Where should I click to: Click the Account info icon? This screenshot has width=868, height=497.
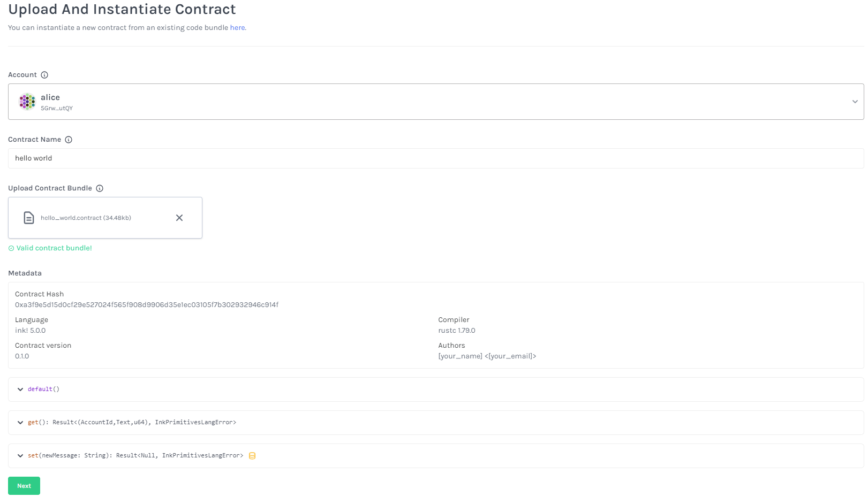[x=44, y=75]
